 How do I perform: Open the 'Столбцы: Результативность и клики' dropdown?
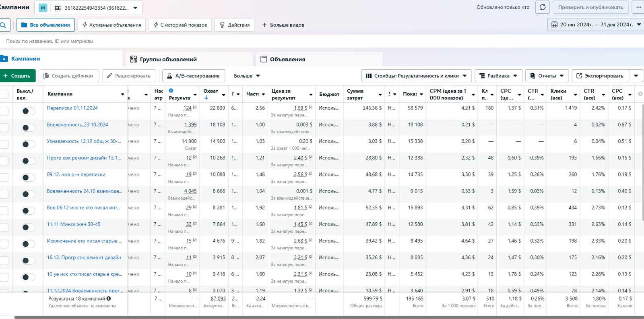[x=416, y=76]
